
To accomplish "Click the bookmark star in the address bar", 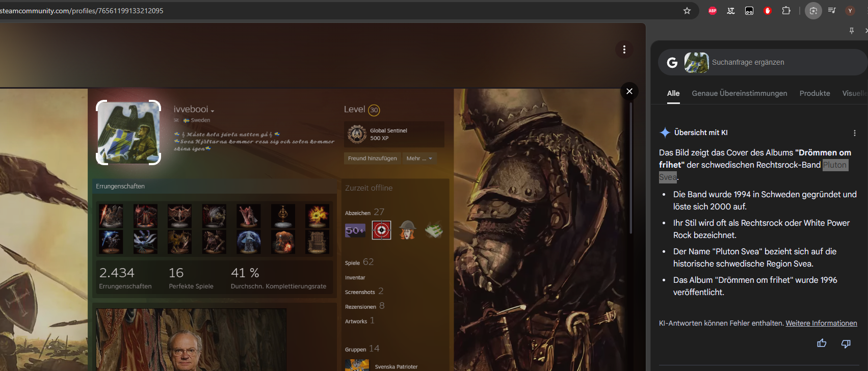I will (687, 11).
